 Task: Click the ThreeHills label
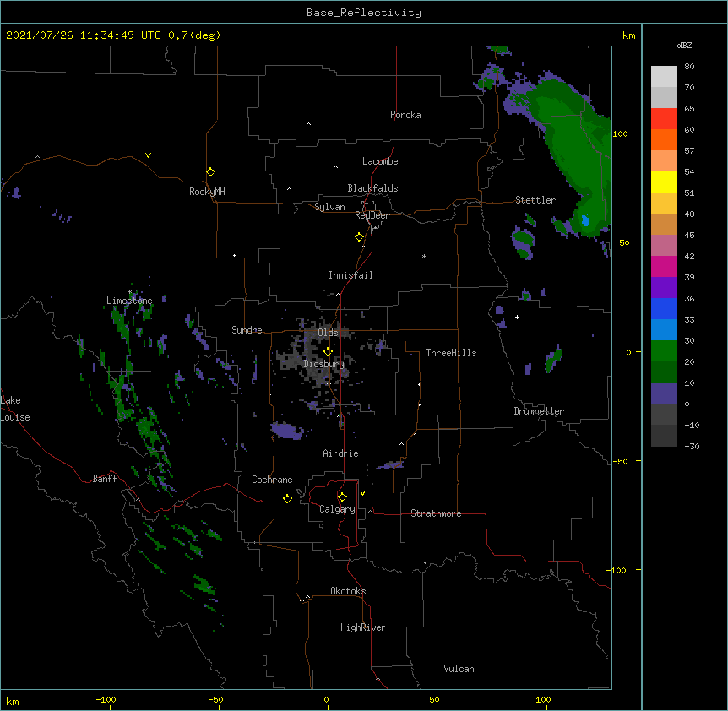[451, 353]
